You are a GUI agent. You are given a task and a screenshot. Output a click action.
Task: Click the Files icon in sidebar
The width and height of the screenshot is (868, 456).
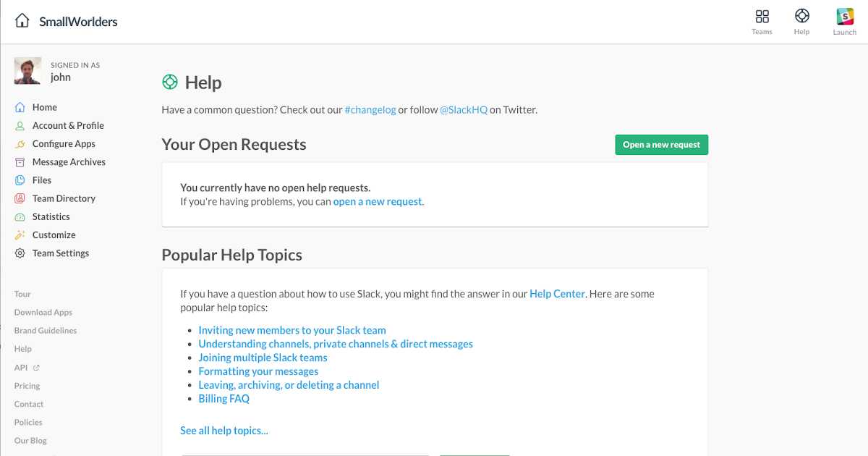[20, 180]
